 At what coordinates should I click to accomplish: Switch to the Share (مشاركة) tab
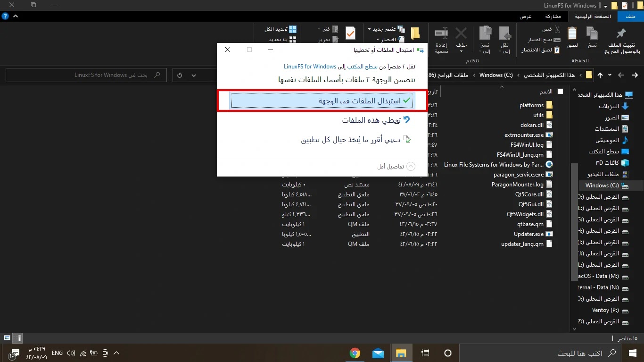click(x=553, y=16)
